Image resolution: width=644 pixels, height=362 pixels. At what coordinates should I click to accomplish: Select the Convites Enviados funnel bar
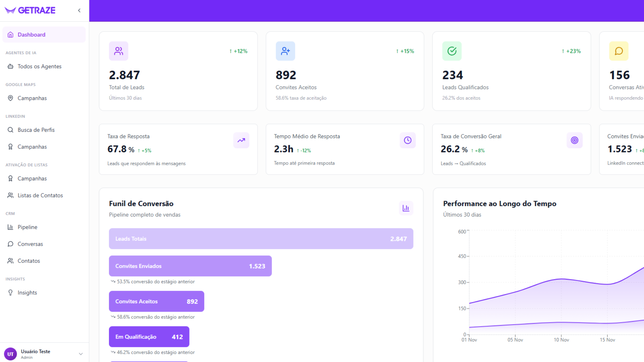click(x=190, y=266)
